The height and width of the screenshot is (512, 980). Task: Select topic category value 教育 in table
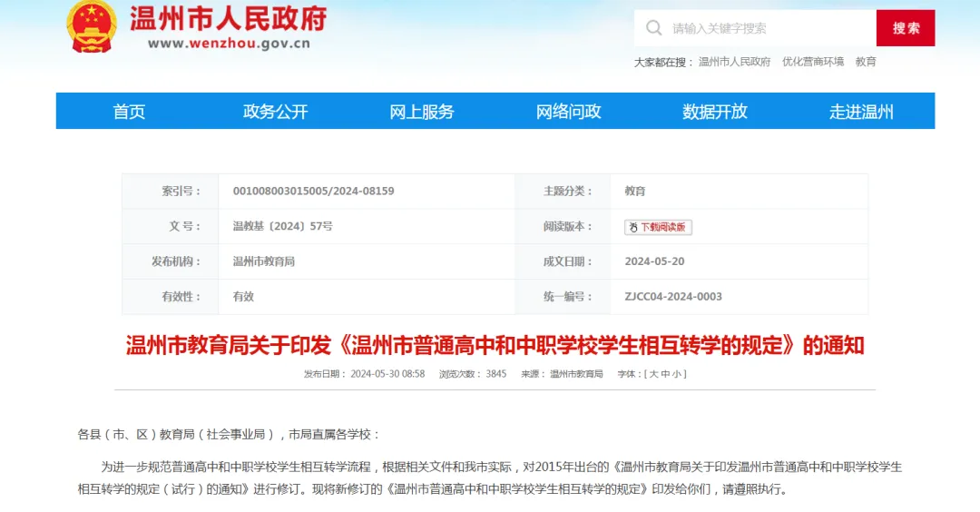coord(635,192)
